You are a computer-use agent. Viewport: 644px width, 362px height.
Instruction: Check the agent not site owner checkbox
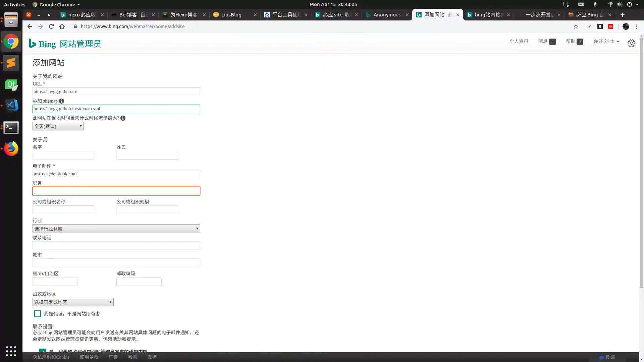click(x=38, y=314)
